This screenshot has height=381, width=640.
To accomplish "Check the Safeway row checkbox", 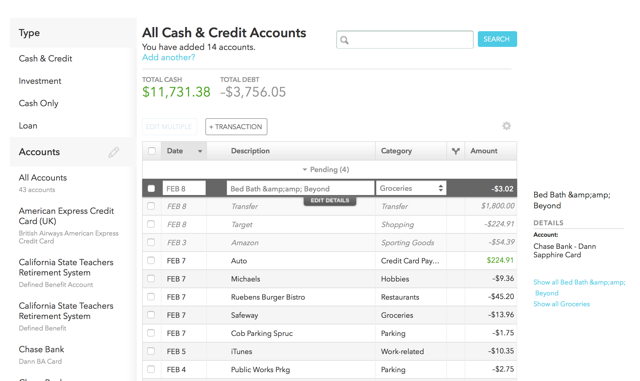I will pos(151,315).
